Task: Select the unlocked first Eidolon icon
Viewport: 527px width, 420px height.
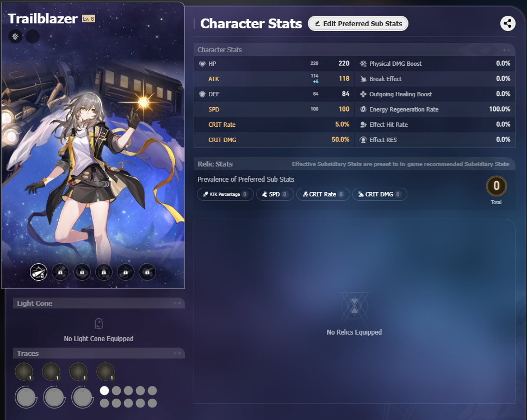Action: 38,272
